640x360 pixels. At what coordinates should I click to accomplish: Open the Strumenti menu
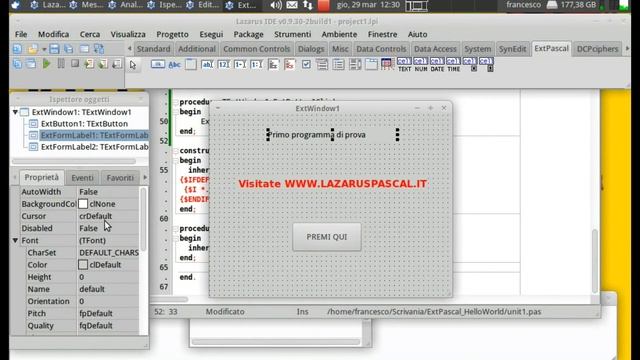pos(292,34)
